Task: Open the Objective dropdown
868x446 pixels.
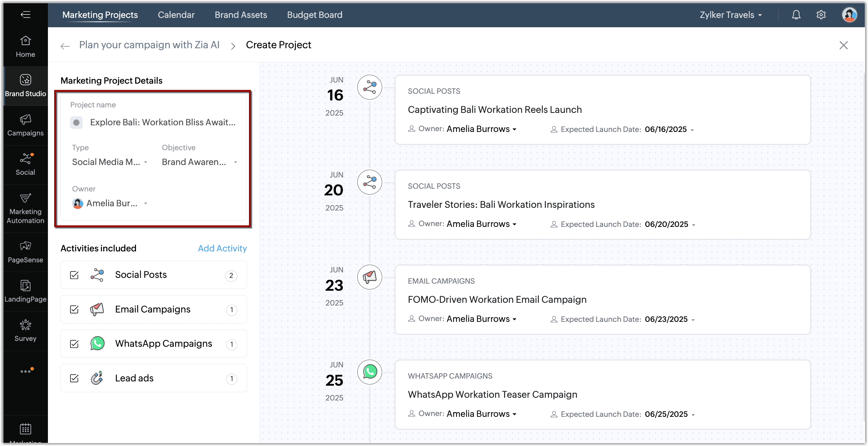Action: point(199,162)
